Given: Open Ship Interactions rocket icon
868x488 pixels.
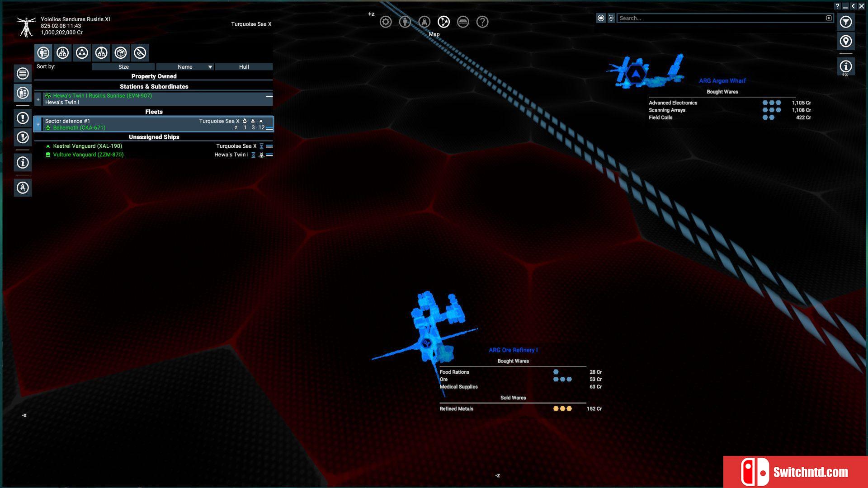Looking at the screenshot, I should (425, 22).
